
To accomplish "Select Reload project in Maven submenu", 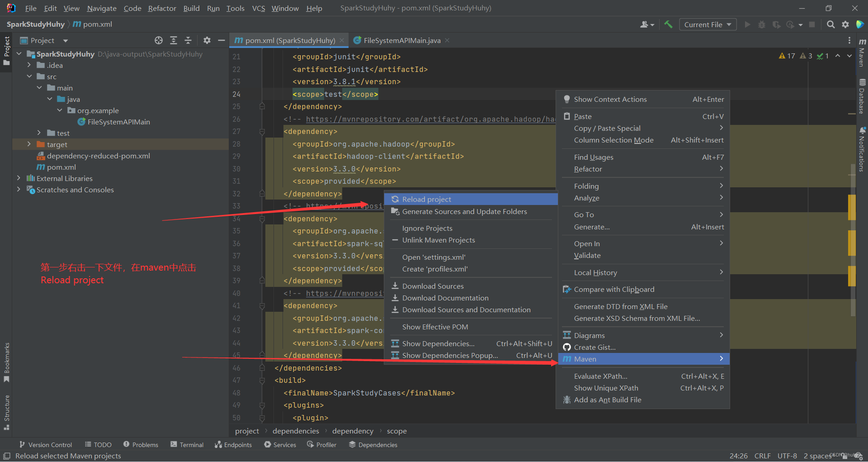I will tap(471, 199).
